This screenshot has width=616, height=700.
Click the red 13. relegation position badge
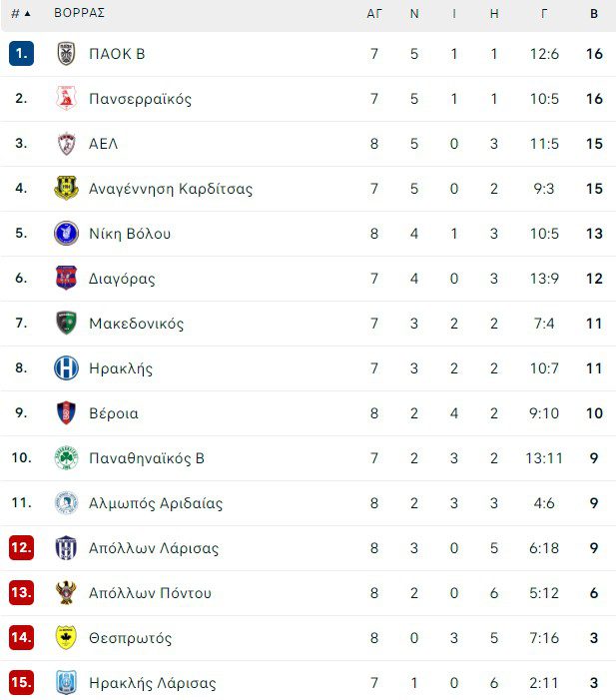pyautogui.click(x=21, y=593)
